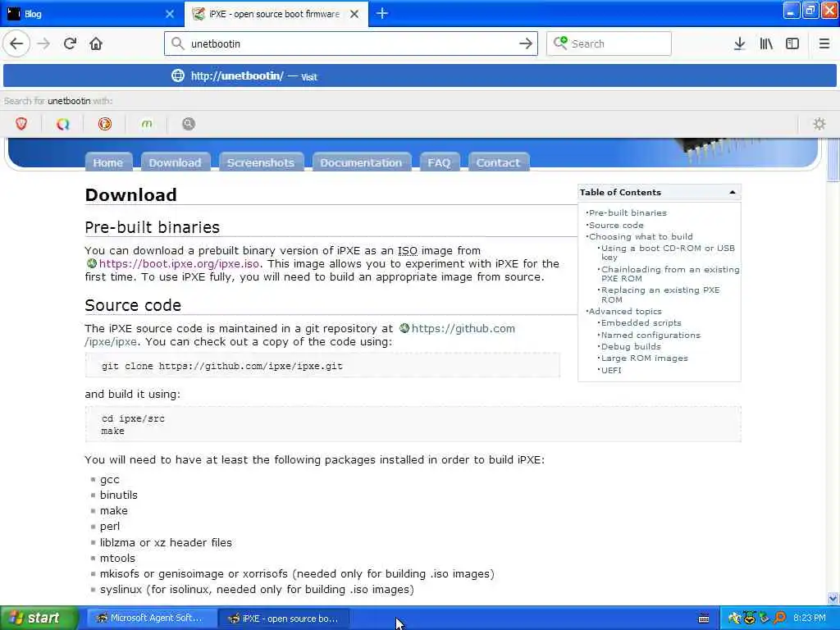
Task: Jump to Advanced topics in contents
Action: click(625, 311)
